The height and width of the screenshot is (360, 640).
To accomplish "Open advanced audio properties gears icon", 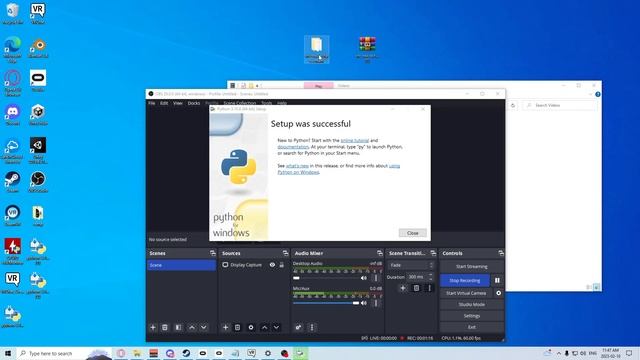I will pyautogui.click(x=298, y=327).
